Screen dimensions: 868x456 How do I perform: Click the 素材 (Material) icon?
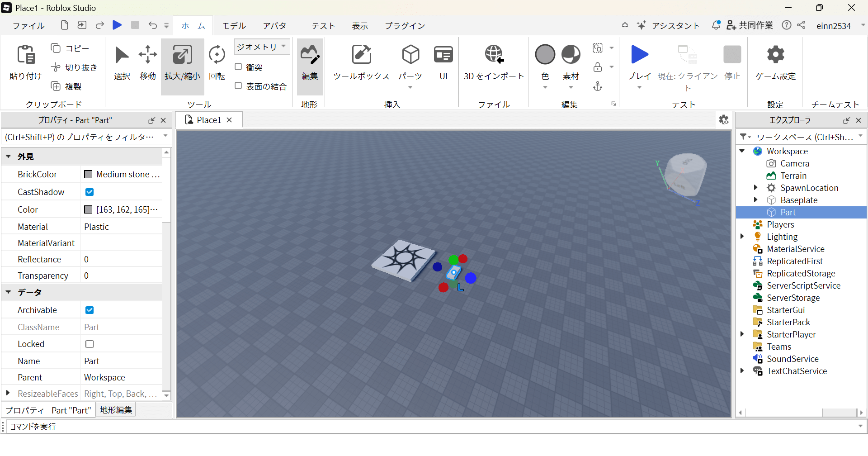[x=571, y=54]
